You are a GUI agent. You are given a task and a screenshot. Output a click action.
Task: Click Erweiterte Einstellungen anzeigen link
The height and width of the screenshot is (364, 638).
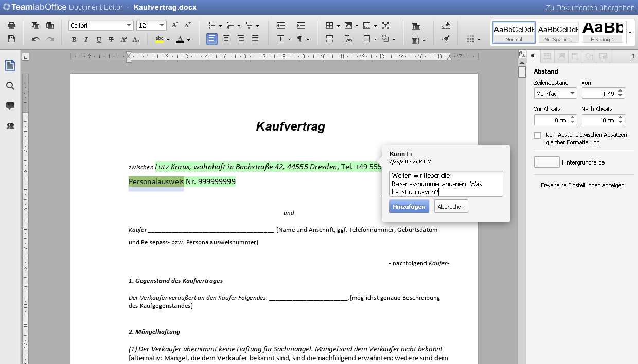tap(582, 185)
